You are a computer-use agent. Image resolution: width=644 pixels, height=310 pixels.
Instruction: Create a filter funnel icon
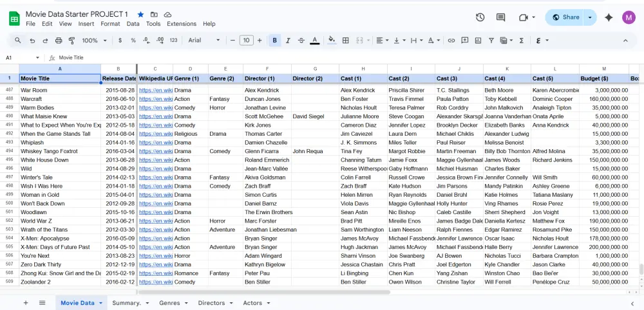tap(491, 41)
